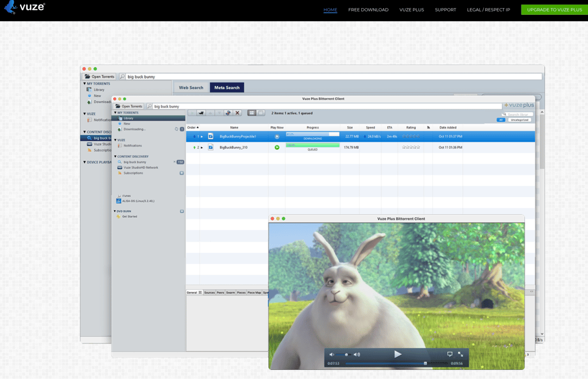Click front window big buck bunny search box
This screenshot has height=379, width=588.
(327, 106)
